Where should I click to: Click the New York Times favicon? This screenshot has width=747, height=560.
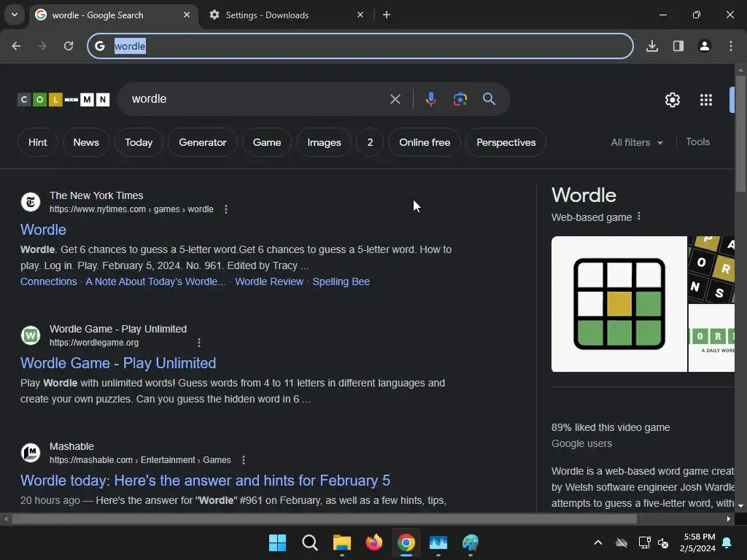click(x=31, y=202)
